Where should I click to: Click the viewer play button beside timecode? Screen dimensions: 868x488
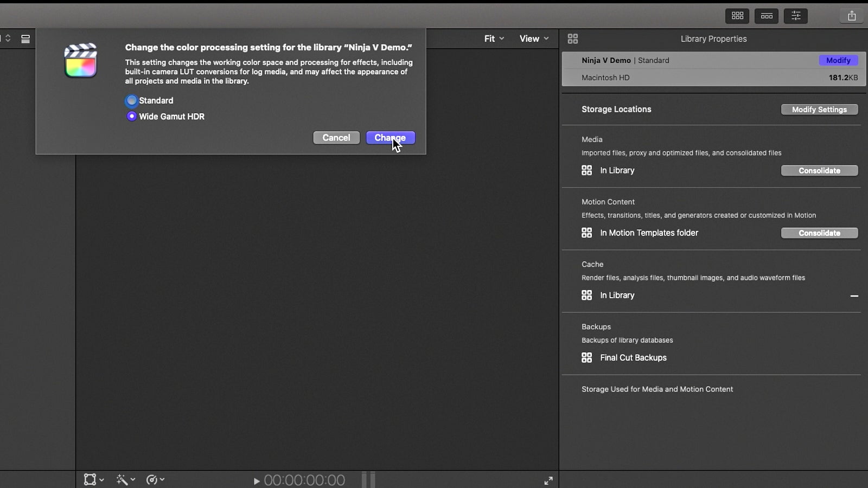click(257, 481)
